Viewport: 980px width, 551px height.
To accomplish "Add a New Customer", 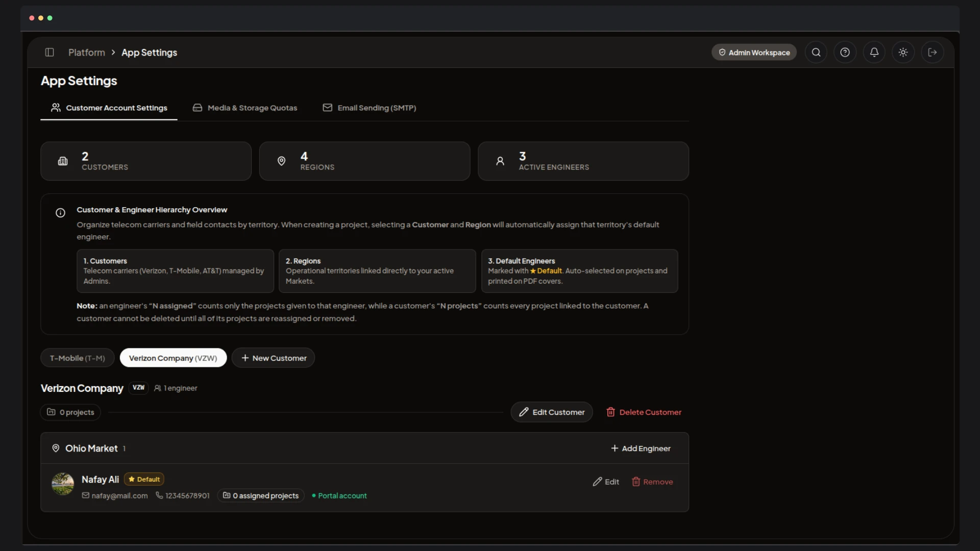I will point(274,358).
